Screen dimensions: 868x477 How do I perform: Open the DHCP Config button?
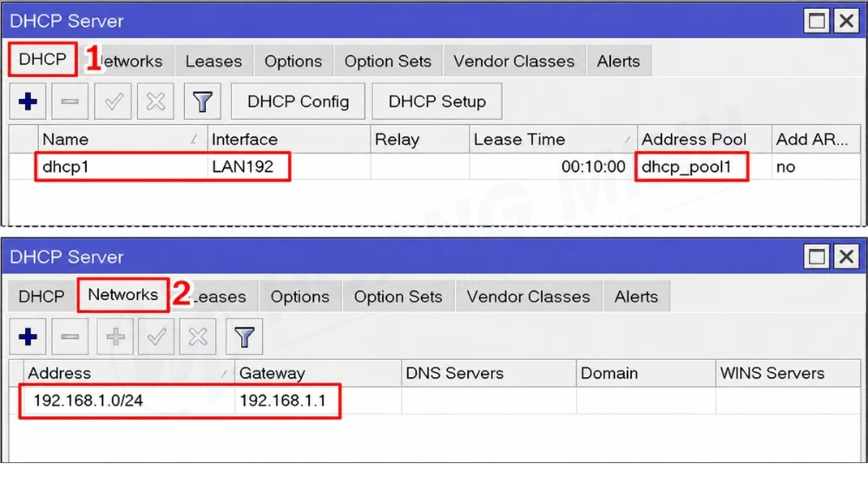coord(298,101)
